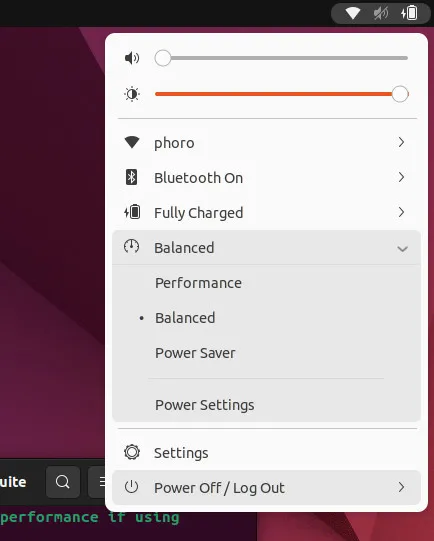Image resolution: width=434 pixels, height=541 pixels.
Task: Expand the Bluetooth On submenu arrow
Action: [401, 177]
